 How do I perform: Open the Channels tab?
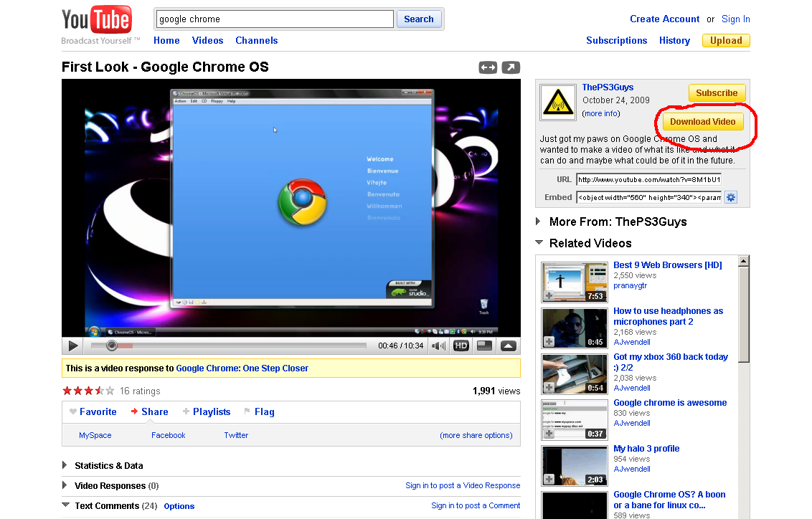(256, 40)
